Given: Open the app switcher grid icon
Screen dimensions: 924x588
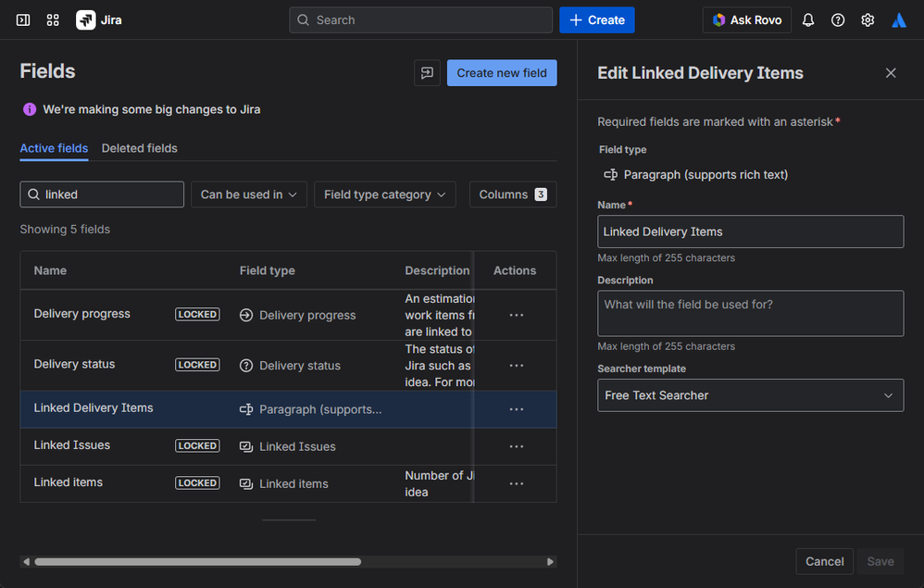Looking at the screenshot, I should 53,19.
